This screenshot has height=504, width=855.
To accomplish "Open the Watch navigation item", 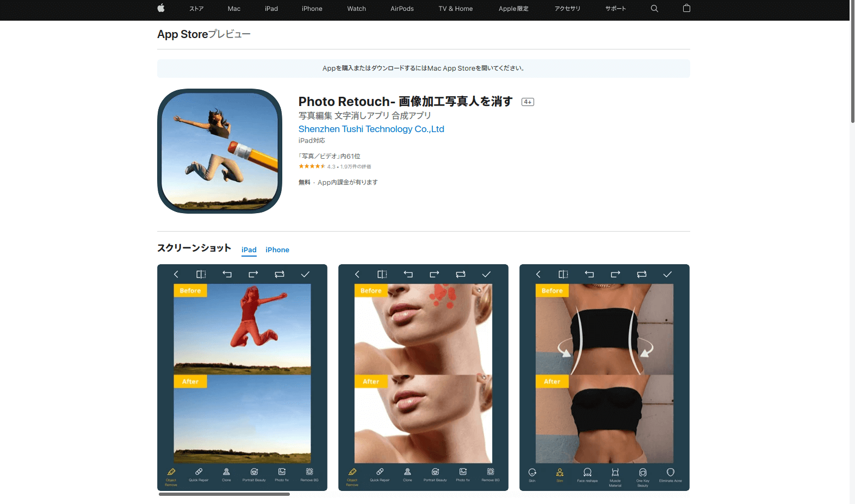I will coord(357,9).
